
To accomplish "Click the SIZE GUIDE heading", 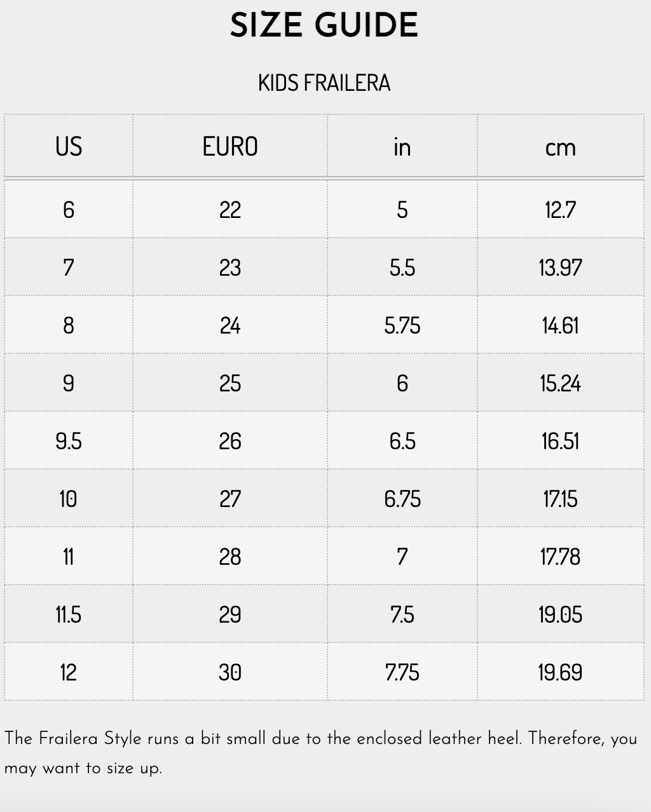I will tap(324, 25).
